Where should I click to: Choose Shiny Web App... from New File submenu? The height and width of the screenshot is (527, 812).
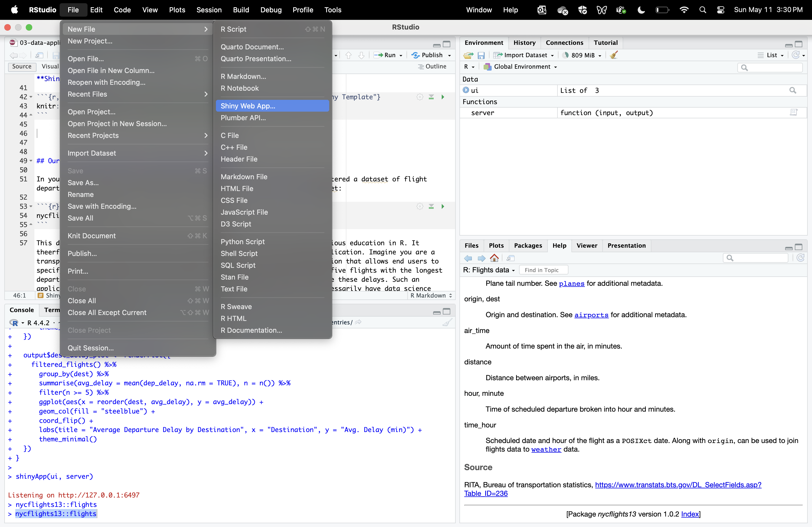(272, 106)
